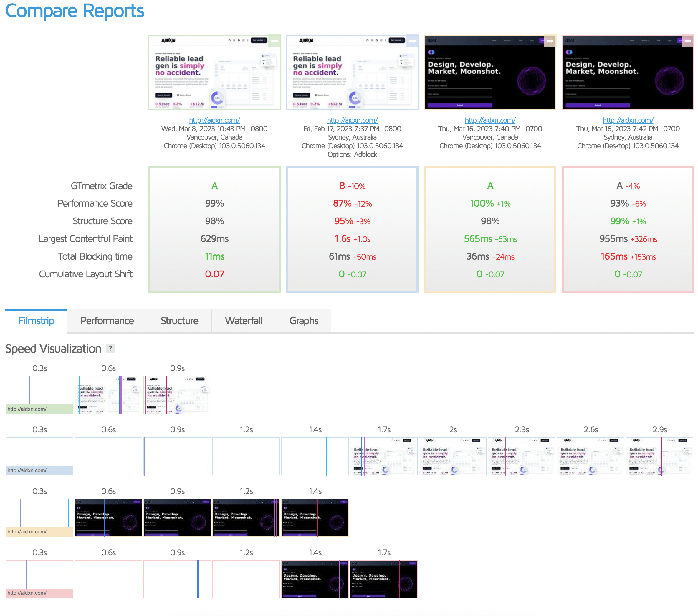The height and width of the screenshot is (616, 698).
Task: Switch to the Performance tab
Action: tap(107, 320)
